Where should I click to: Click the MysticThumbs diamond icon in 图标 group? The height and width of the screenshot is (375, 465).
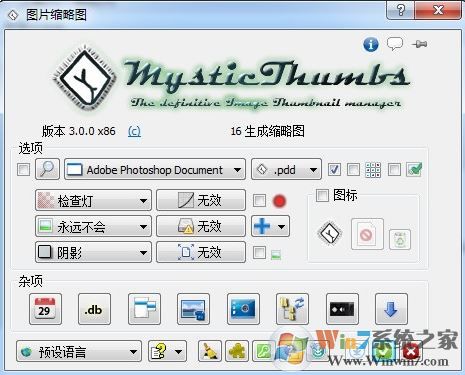point(330,233)
